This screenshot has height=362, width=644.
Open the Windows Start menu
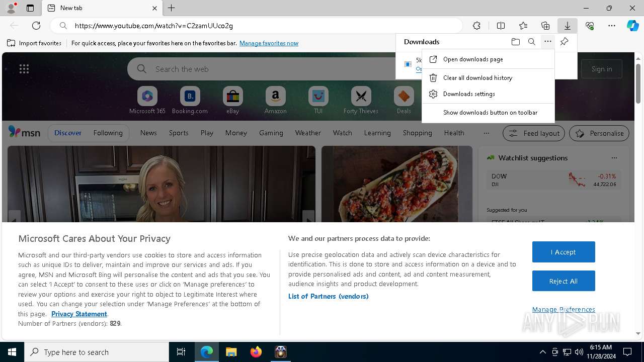click(12, 352)
